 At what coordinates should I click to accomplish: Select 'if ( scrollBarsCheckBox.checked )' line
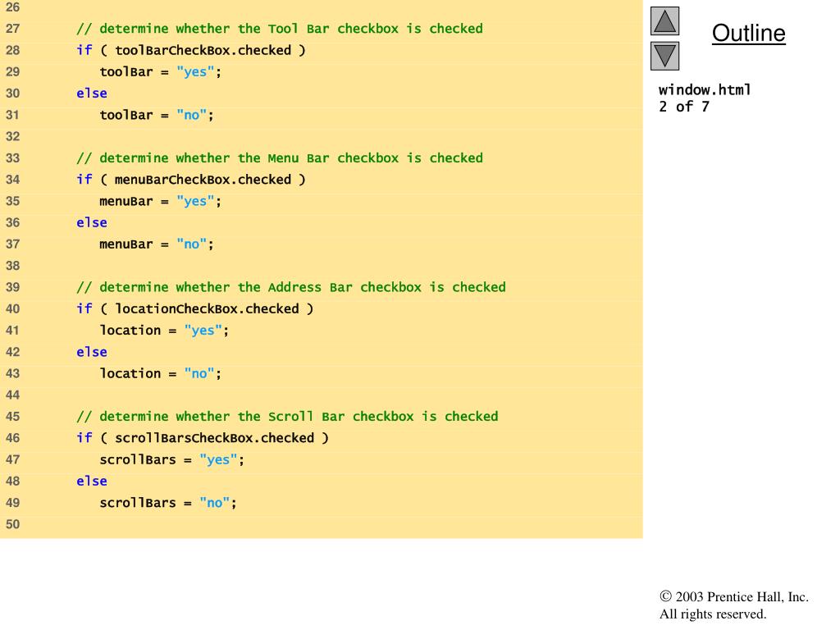[x=203, y=438]
